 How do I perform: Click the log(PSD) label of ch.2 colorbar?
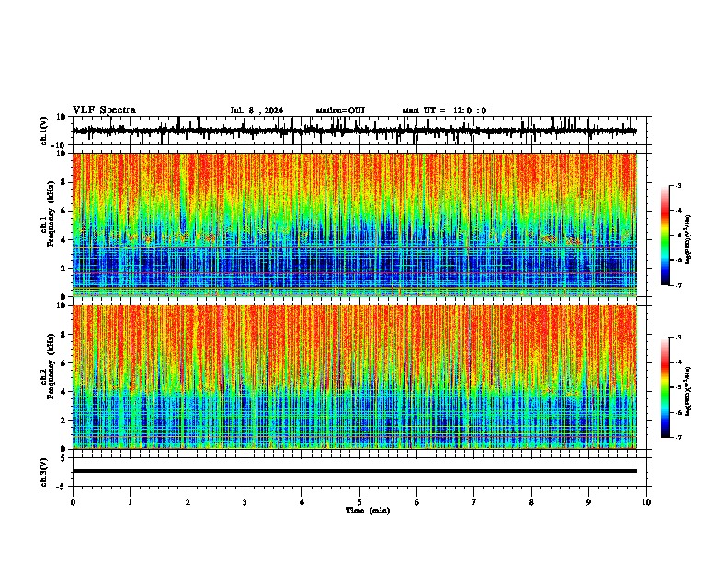tap(688, 391)
